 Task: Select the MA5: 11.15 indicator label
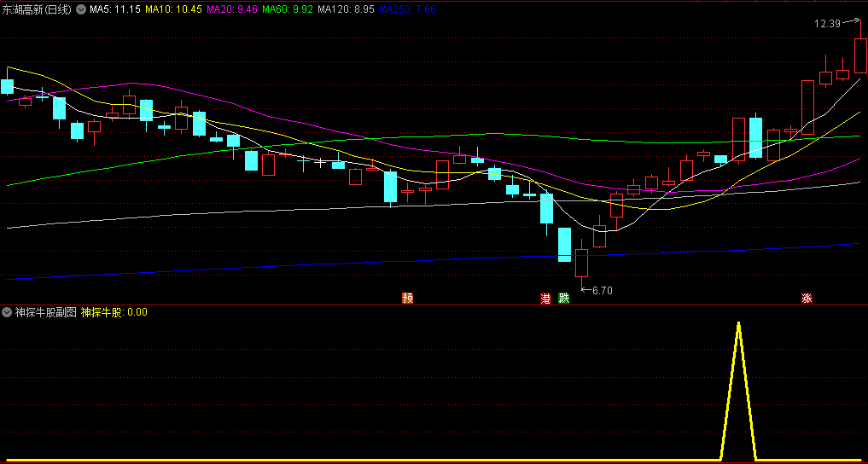[114, 9]
